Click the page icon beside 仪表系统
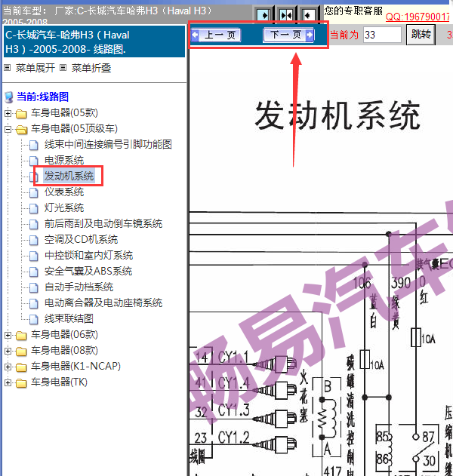The image size is (453, 476). 34,192
